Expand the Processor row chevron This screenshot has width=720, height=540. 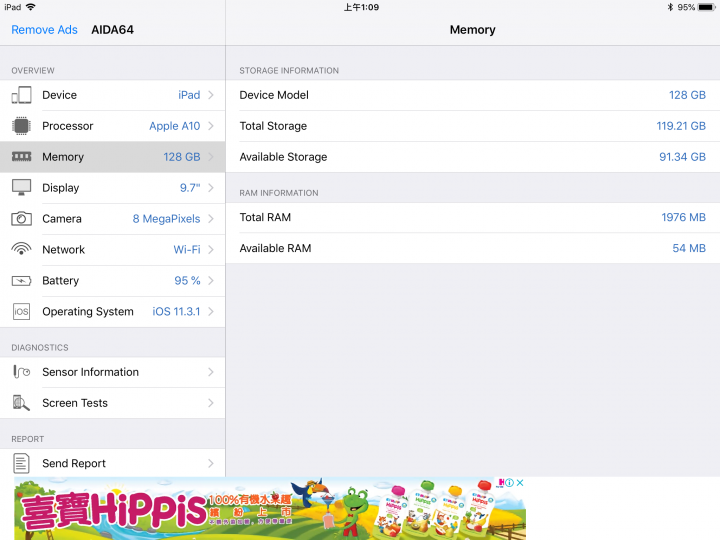click(x=211, y=126)
